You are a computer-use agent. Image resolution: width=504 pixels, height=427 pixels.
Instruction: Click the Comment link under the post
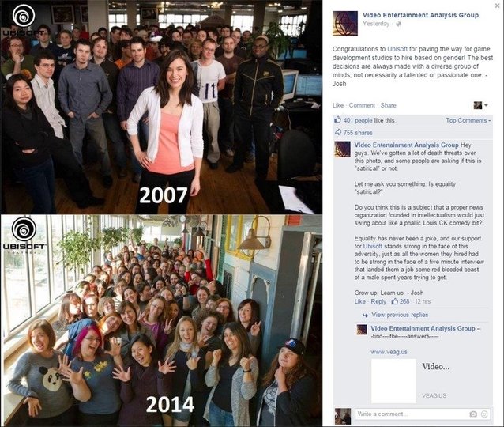point(362,105)
